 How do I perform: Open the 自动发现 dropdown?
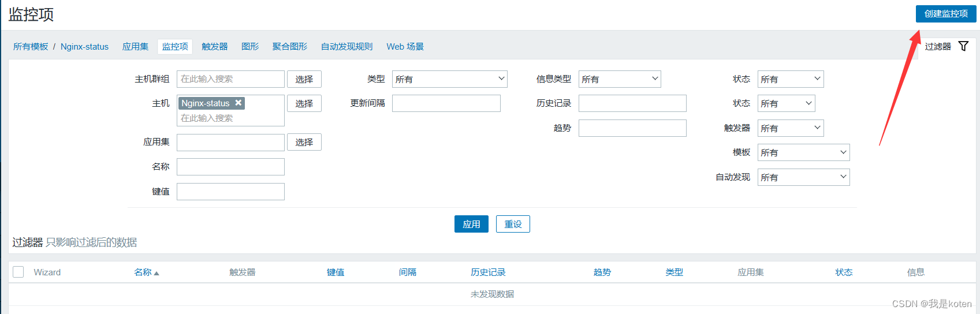[x=803, y=177]
